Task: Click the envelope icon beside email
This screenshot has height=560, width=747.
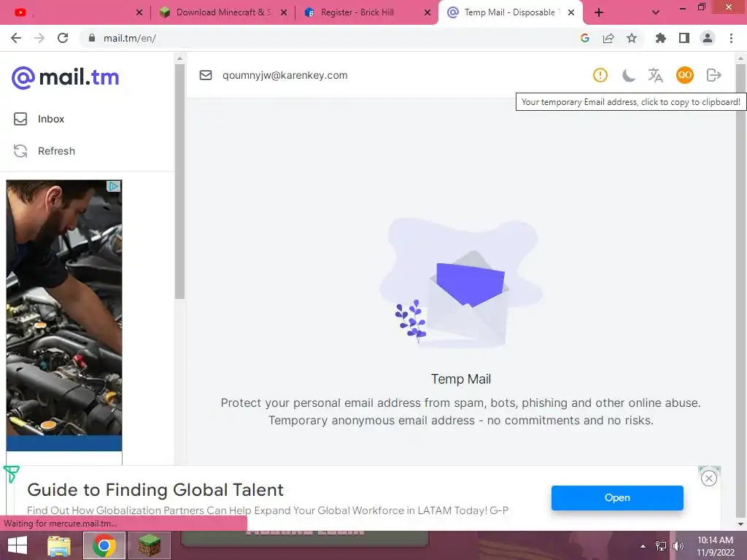Action: point(206,75)
